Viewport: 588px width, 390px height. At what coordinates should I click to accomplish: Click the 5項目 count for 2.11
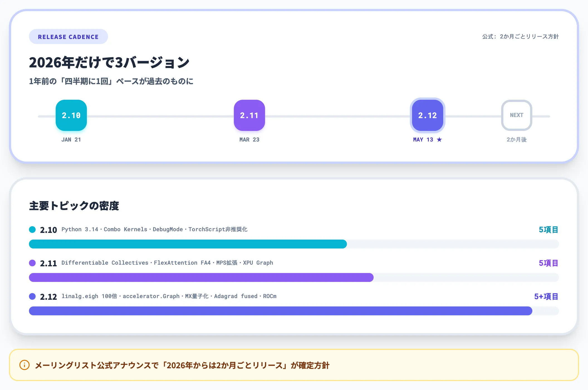point(548,263)
